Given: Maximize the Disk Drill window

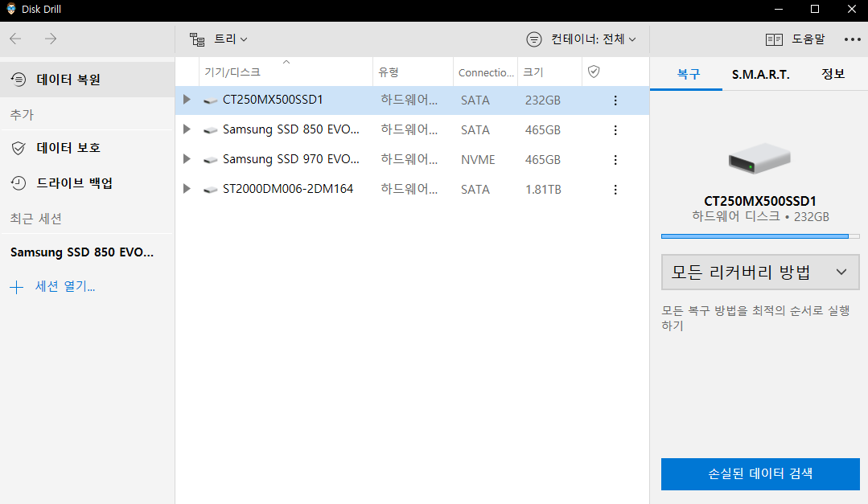Looking at the screenshot, I should coord(815,10).
